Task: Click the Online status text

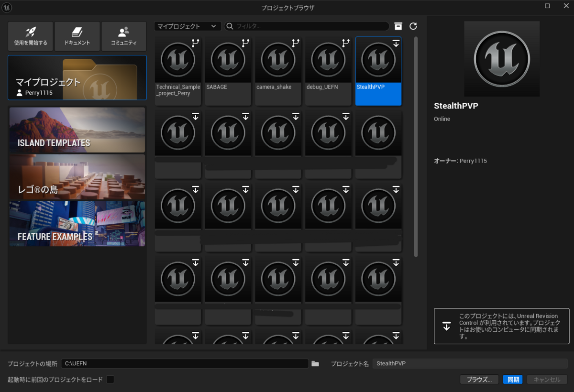Action: tap(442, 119)
